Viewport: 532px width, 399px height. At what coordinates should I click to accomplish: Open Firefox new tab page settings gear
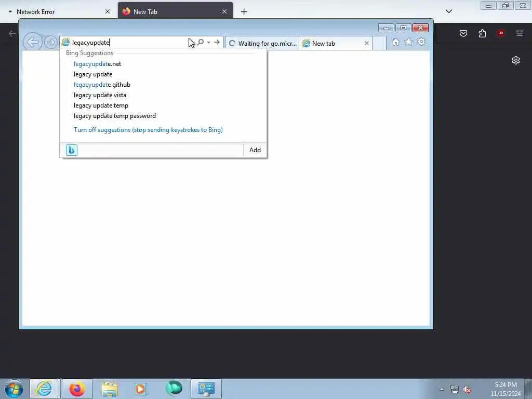click(516, 60)
